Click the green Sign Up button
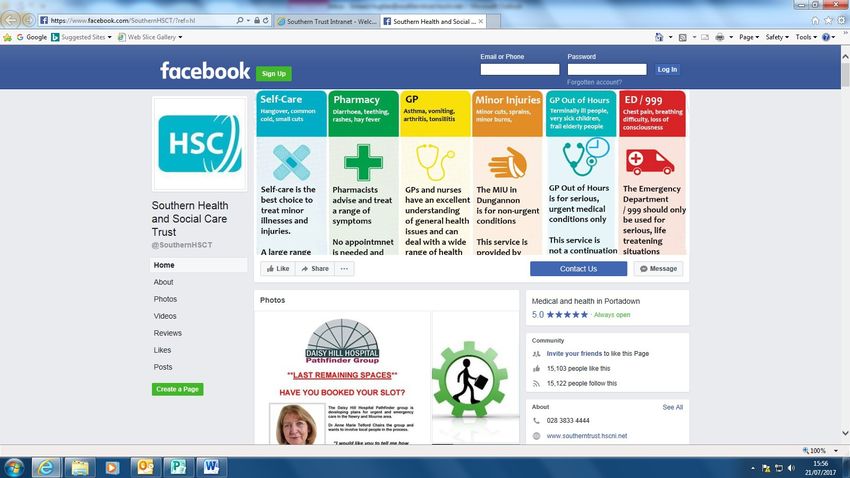 pyautogui.click(x=274, y=73)
